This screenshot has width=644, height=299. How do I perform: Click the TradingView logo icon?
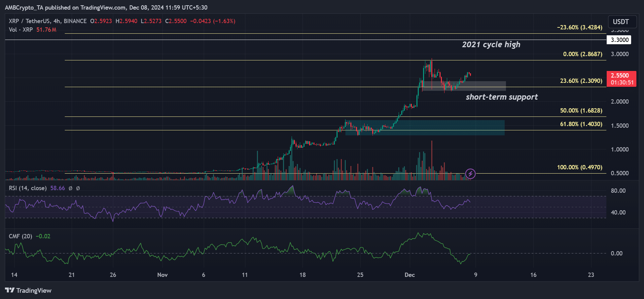point(10,290)
